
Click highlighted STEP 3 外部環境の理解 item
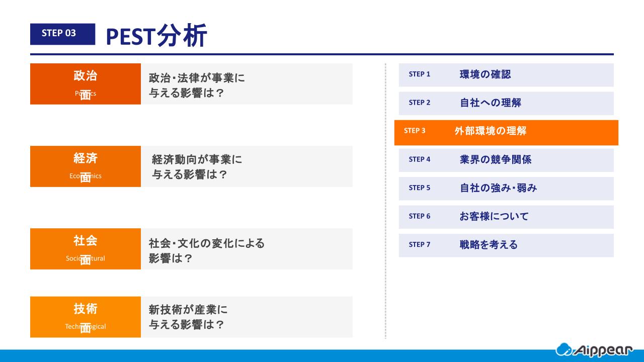[x=506, y=132]
